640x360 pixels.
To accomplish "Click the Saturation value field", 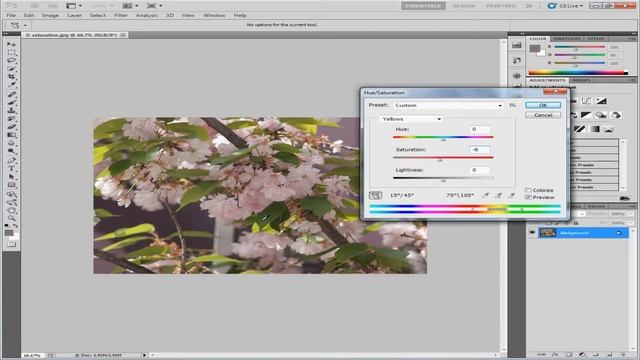I will (479, 150).
